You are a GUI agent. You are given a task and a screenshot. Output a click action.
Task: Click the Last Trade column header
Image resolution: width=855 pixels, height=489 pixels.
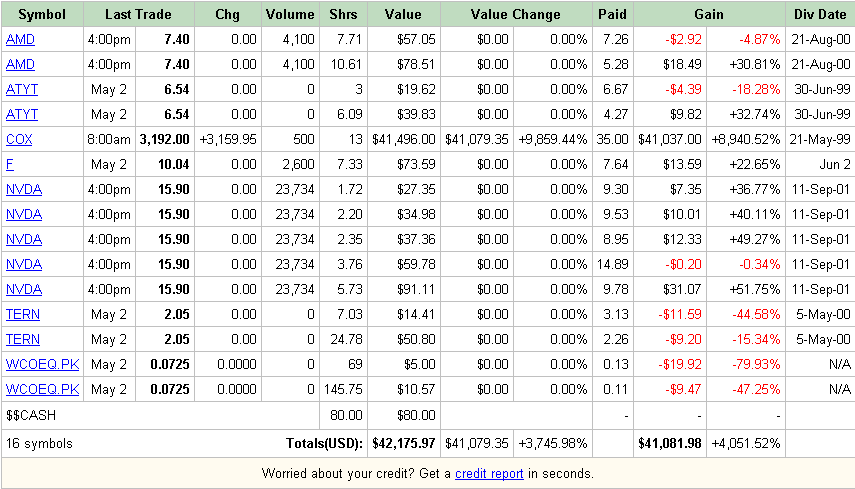pos(138,15)
